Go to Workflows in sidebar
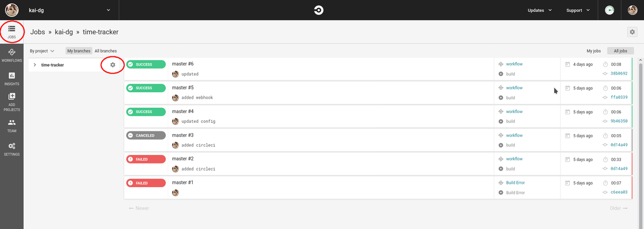The width and height of the screenshot is (644, 229). [x=11, y=55]
